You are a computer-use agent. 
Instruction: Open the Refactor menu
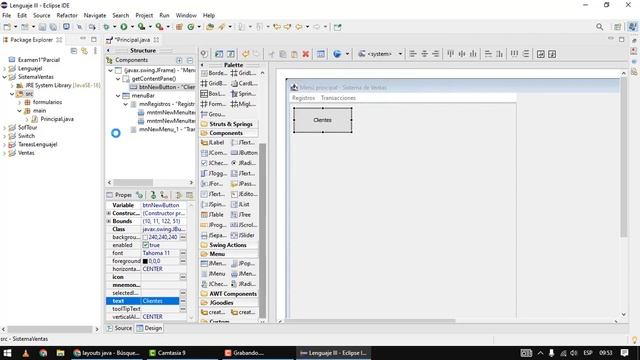tap(67, 15)
